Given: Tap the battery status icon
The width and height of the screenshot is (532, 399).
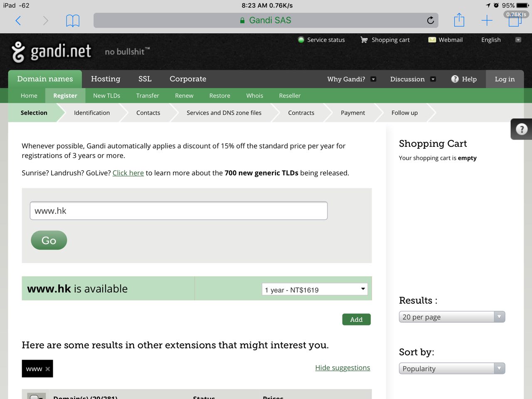Looking at the screenshot, I should pos(523,5).
